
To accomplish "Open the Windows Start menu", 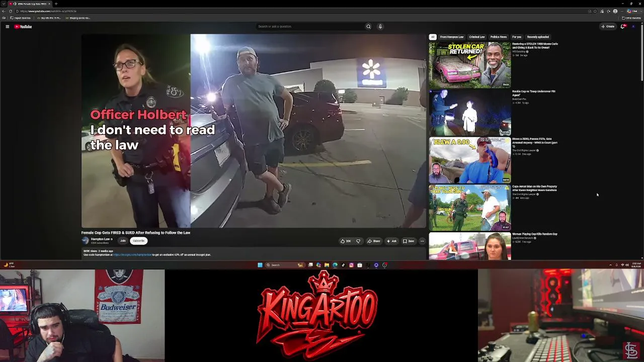I will click(x=260, y=265).
